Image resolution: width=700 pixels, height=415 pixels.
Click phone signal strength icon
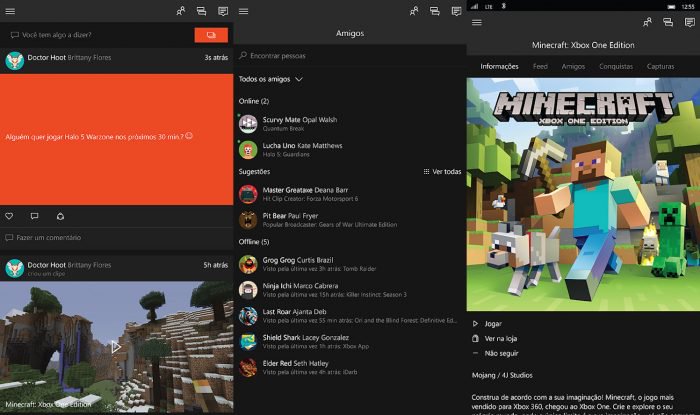[474, 6]
